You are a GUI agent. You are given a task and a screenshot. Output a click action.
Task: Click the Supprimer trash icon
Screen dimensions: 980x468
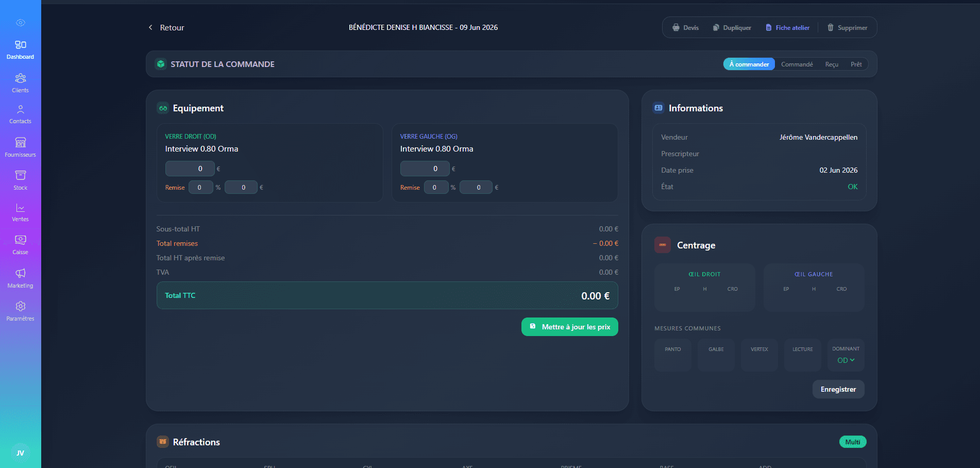click(830, 28)
